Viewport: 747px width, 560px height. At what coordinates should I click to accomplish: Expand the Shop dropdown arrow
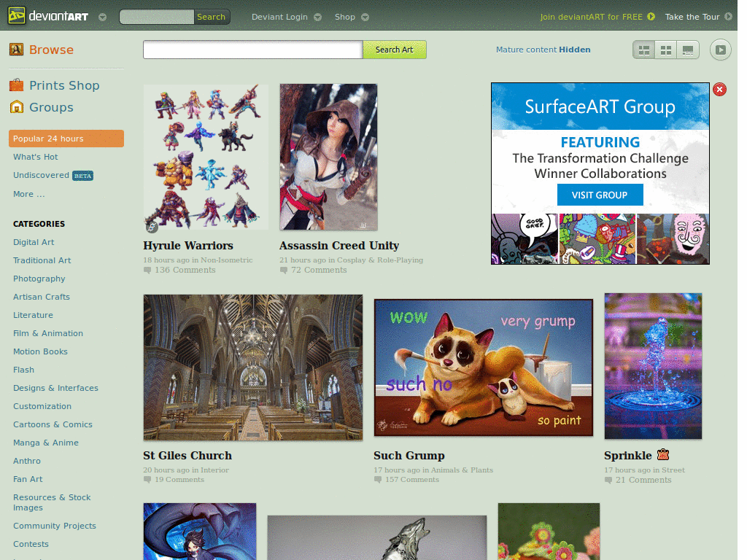(x=365, y=17)
